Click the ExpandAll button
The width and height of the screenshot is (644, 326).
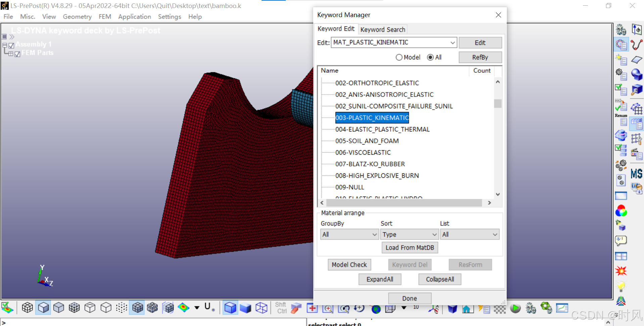coord(380,279)
